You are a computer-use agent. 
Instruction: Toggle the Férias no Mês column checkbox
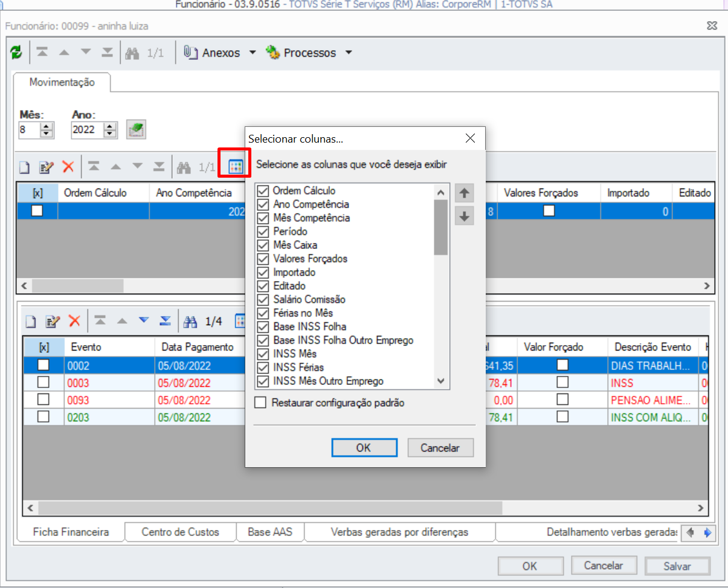click(x=263, y=313)
